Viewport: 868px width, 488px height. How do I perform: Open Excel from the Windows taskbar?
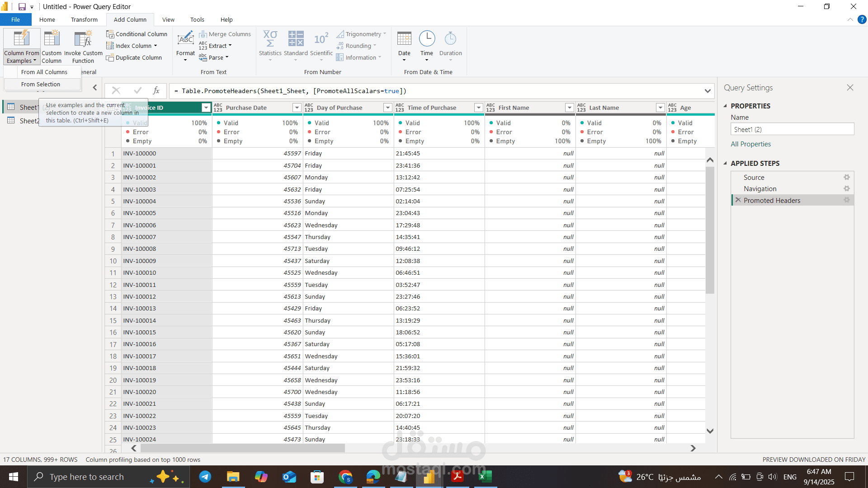coord(485,477)
